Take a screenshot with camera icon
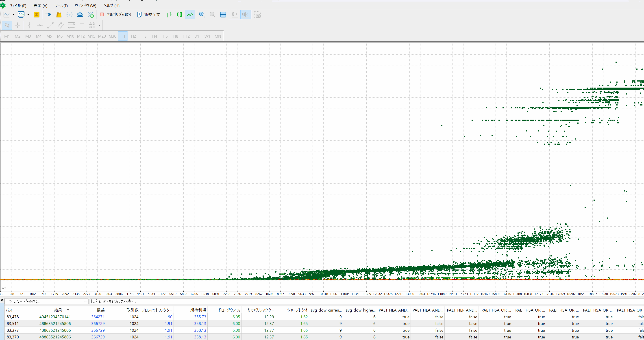The height and width of the screenshot is (340, 644). (x=257, y=15)
